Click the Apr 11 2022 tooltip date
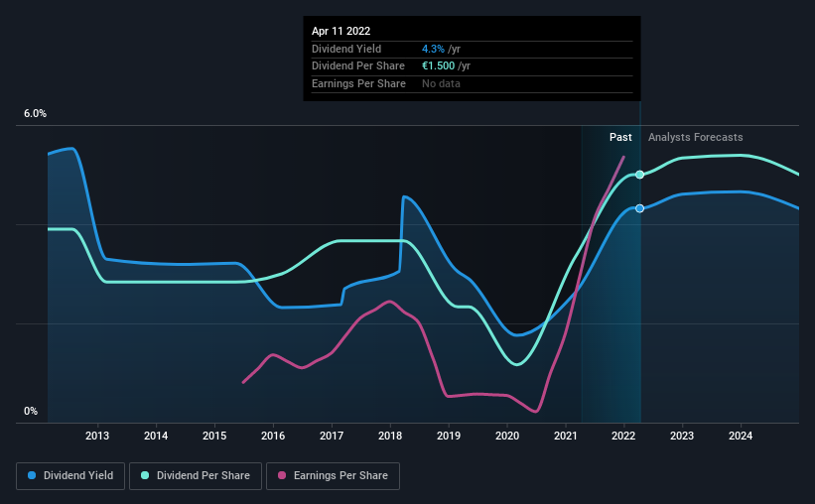 (x=340, y=31)
